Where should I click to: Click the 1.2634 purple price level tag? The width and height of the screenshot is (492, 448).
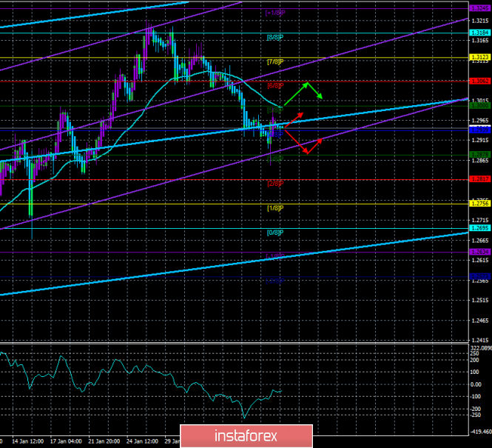[x=479, y=252]
